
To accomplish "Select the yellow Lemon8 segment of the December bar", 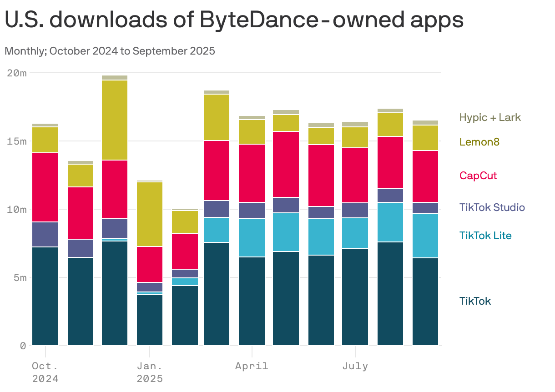I will click(x=114, y=118).
